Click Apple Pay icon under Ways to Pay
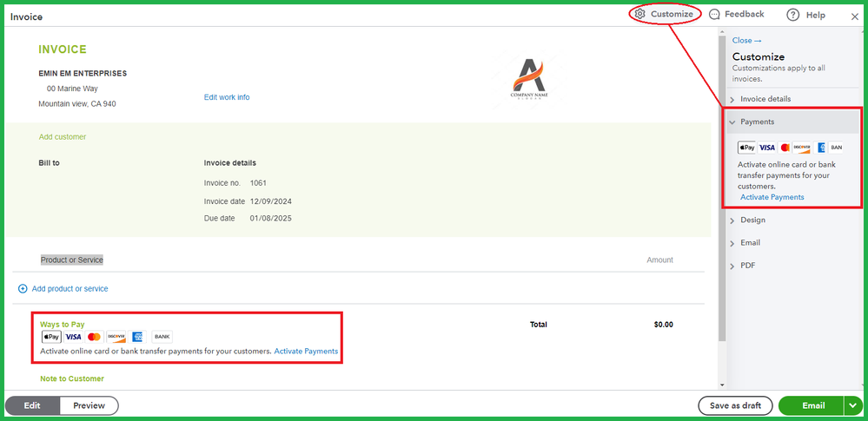 51,337
